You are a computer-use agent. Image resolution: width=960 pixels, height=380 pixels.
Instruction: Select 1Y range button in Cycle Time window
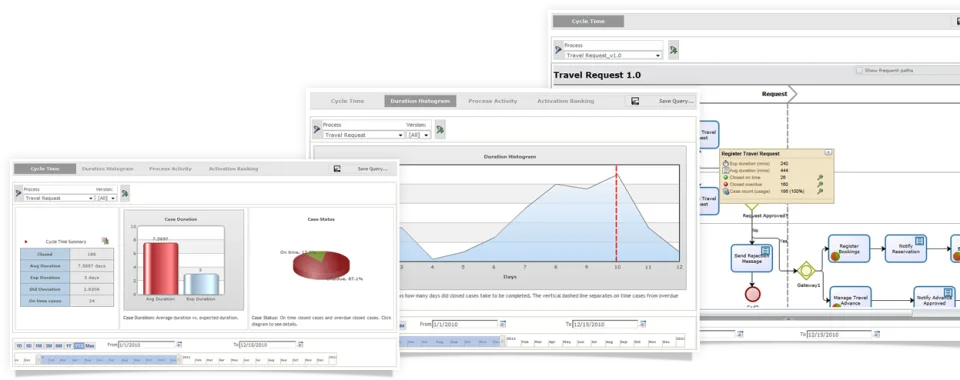[x=68, y=346]
